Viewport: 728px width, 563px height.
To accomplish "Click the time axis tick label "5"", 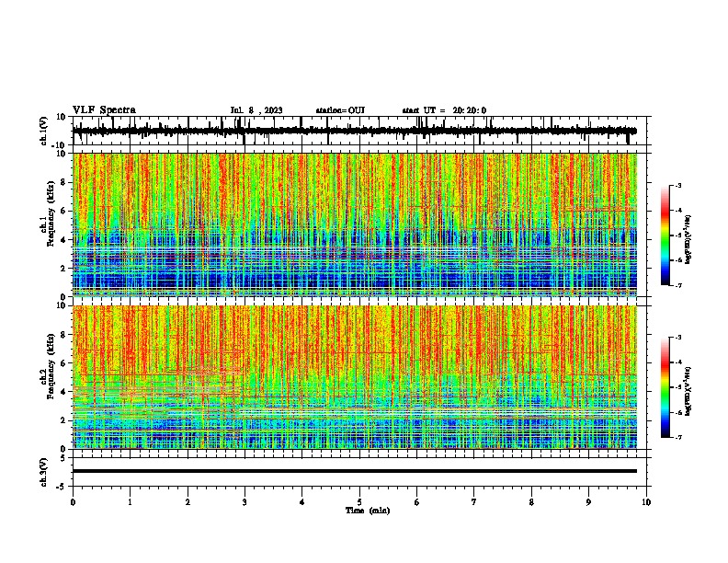I will [359, 502].
